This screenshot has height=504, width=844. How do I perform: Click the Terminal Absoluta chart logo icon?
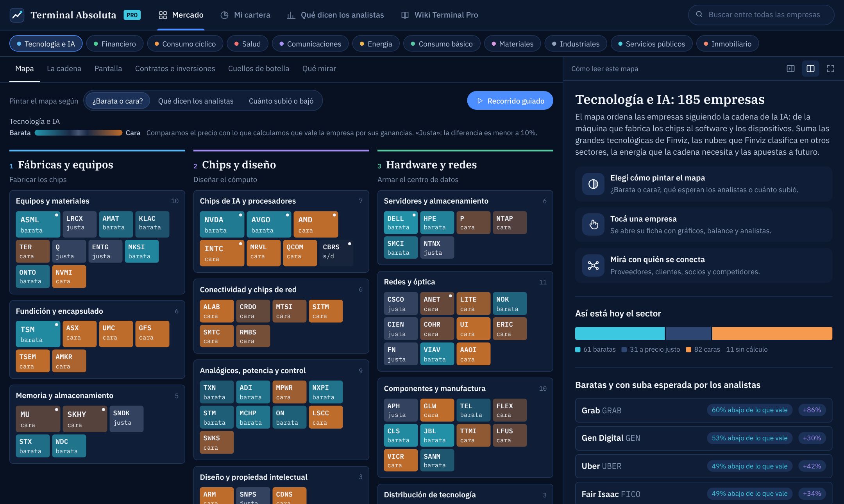[x=17, y=15]
